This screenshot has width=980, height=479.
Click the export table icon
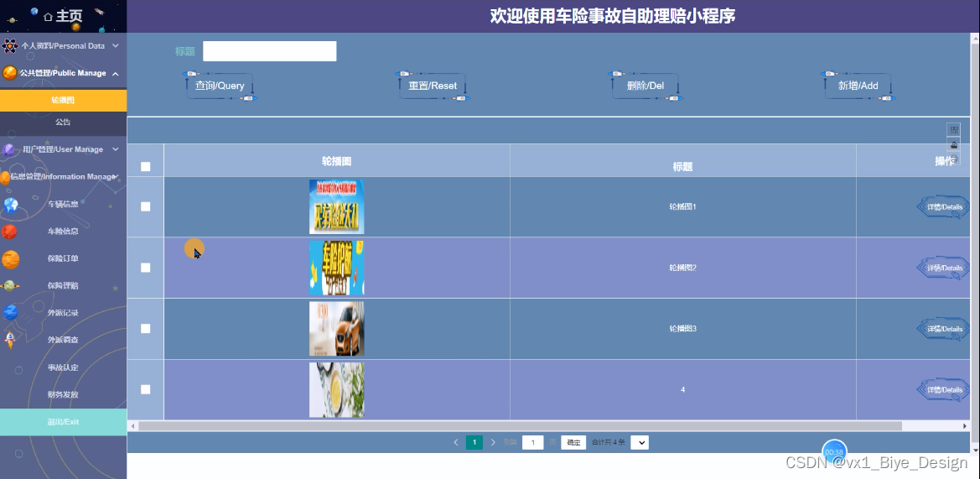(x=954, y=145)
